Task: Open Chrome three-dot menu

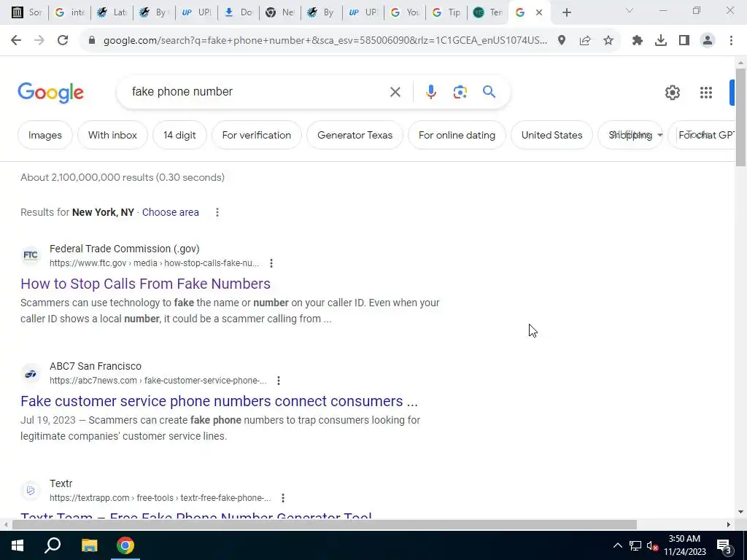Action: click(731, 41)
